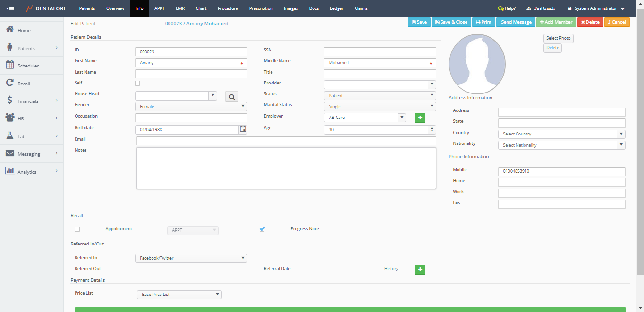Open the Chart tab

point(201,8)
